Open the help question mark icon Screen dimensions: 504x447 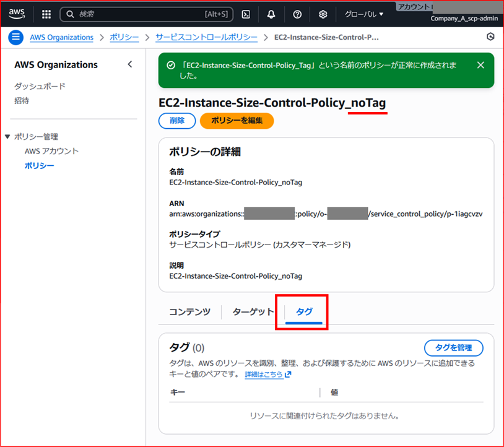tap(297, 14)
